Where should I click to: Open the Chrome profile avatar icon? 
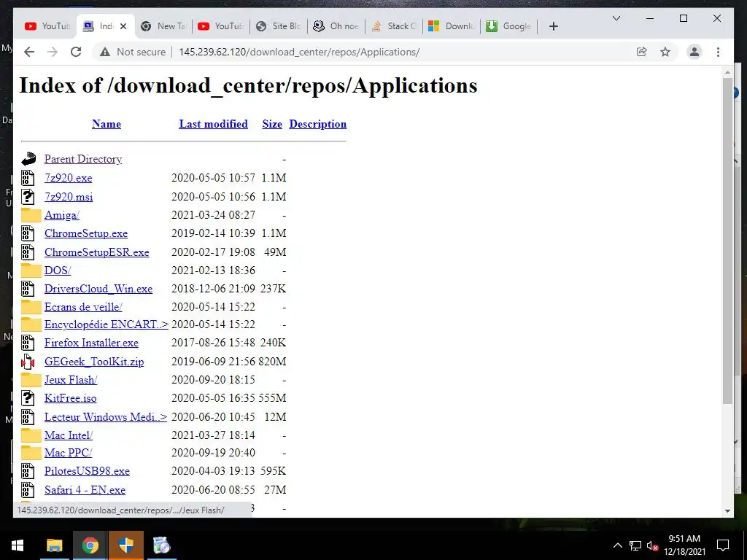tap(694, 52)
